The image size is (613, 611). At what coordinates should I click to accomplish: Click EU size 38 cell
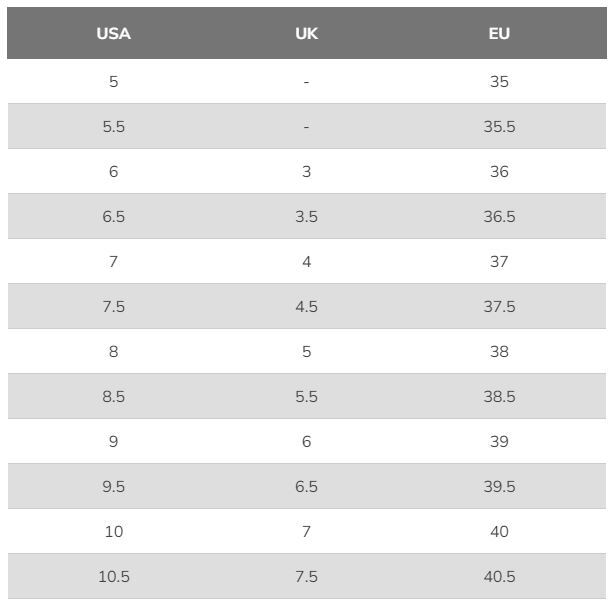tap(499, 351)
